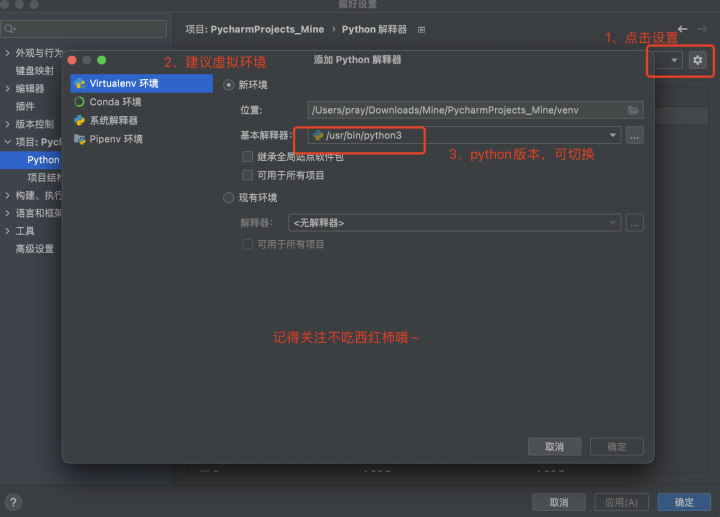Image resolution: width=720 pixels, height=517 pixels.
Task: Expand the 语言和框架 settings section
Action: pyautogui.click(x=7, y=213)
